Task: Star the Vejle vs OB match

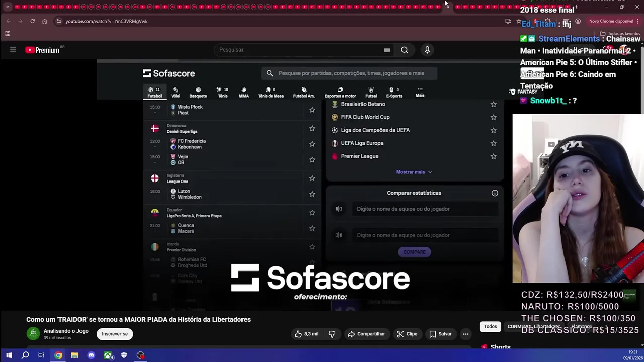Action: click(312, 160)
